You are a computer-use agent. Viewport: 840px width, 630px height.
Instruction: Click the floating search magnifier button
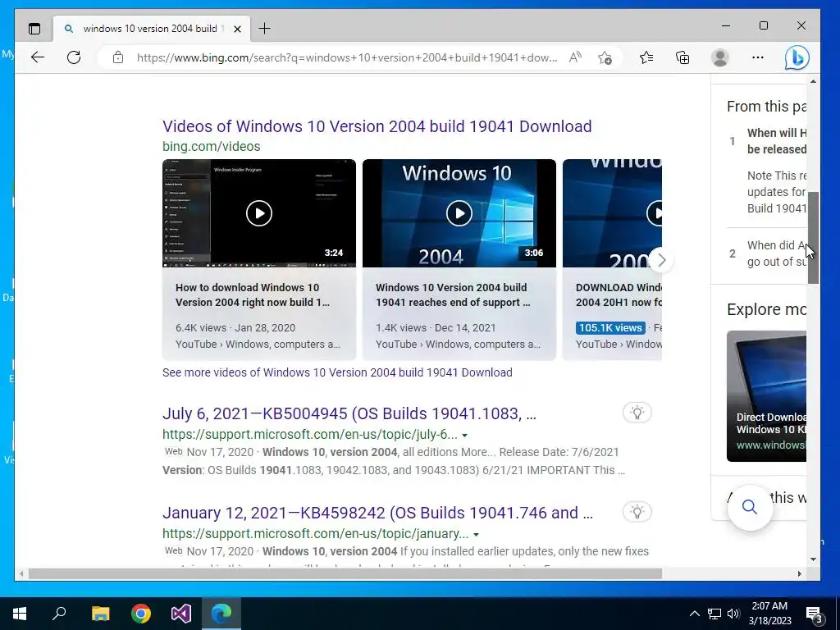750,507
